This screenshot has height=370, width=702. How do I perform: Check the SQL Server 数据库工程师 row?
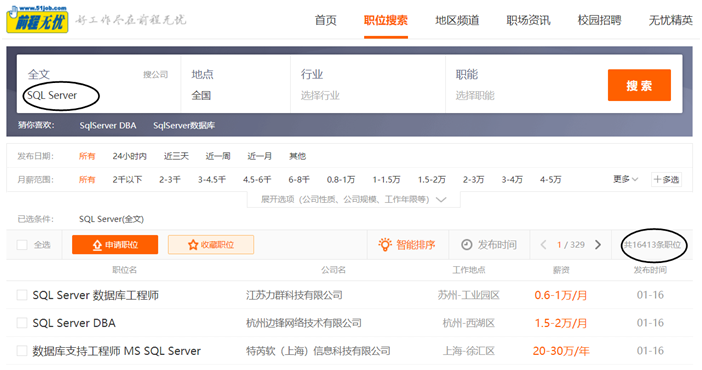22,295
